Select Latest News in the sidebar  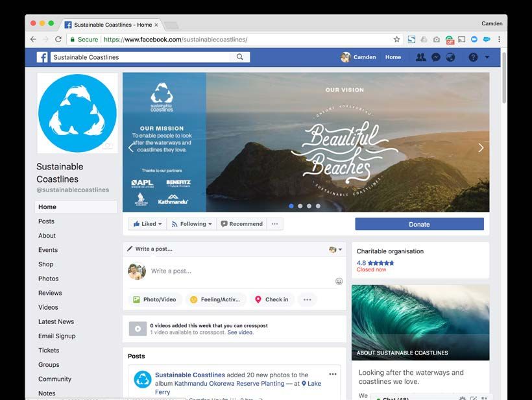[56, 321]
